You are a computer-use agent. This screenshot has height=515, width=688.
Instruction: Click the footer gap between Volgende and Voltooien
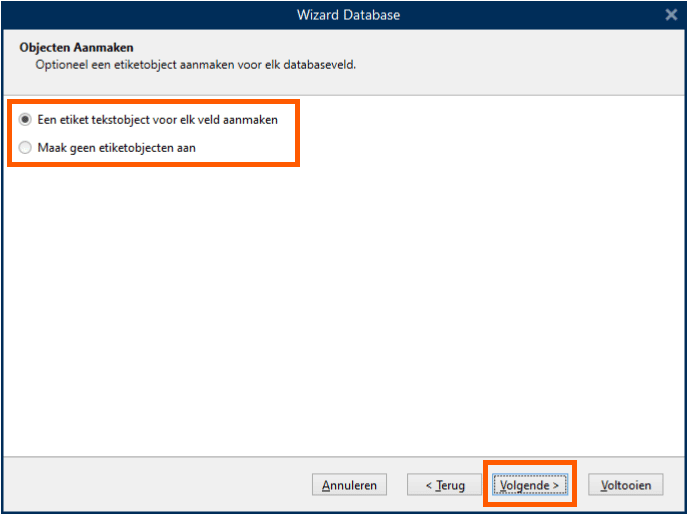tap(583, 485)
